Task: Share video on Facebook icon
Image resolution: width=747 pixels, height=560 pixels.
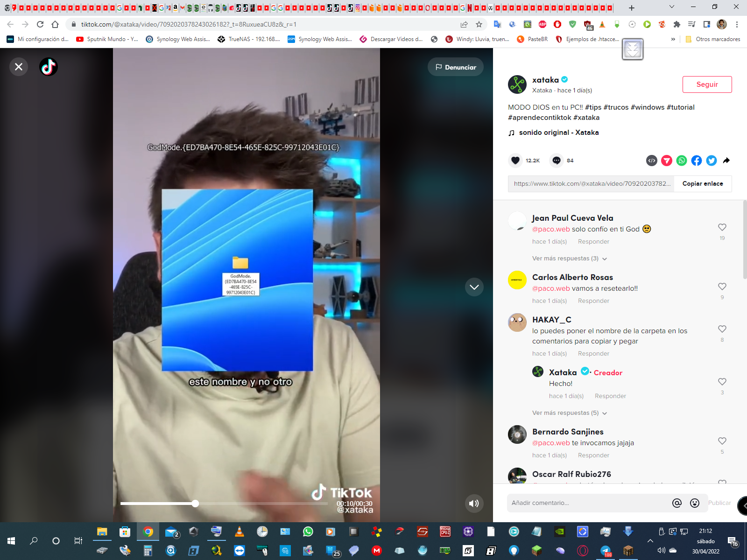Action: [697, 161]
